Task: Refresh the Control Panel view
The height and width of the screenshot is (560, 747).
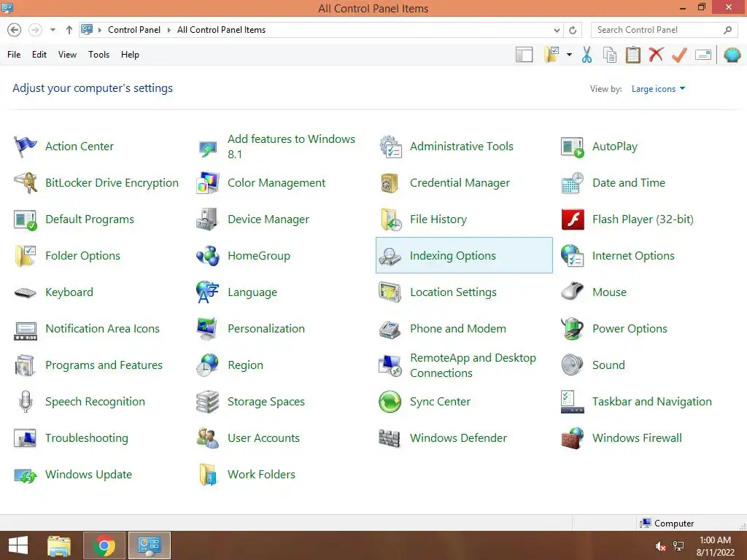Action: [x=573, y=30]
